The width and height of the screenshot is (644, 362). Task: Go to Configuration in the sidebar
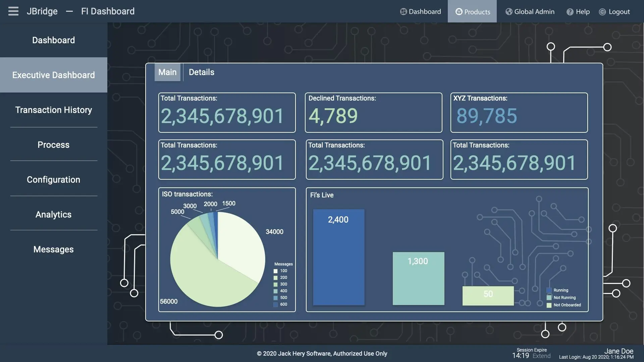(x=54, y=180)
